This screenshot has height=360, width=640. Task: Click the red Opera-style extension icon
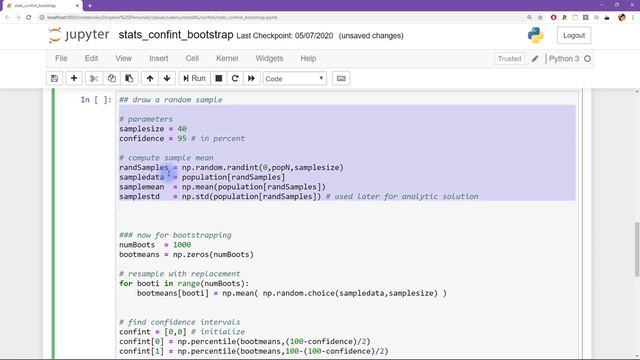click(x=553, y=18)
